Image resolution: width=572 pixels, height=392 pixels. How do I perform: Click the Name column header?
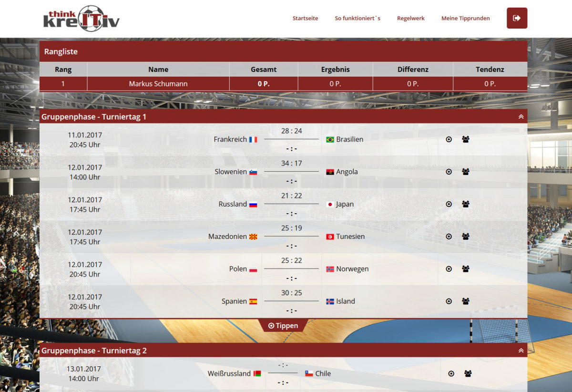(x=158, y=69)
